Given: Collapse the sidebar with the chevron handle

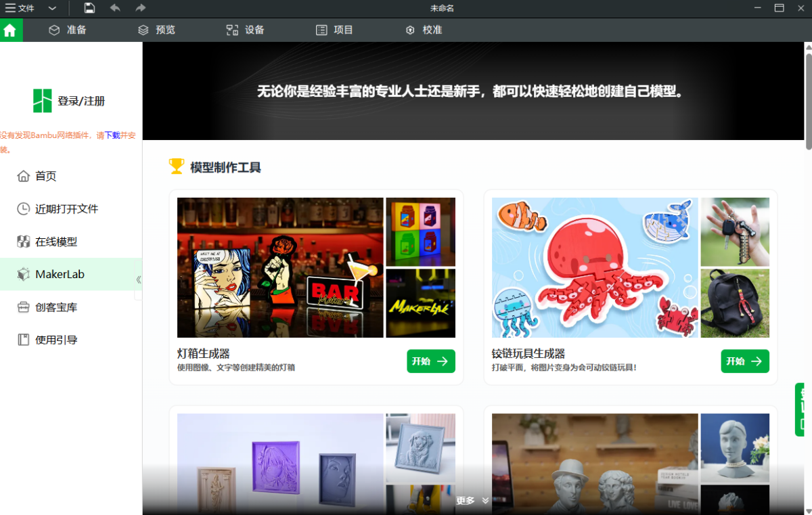Looking at the screenshot, I should pyautogui.click(x=139, y=279).
